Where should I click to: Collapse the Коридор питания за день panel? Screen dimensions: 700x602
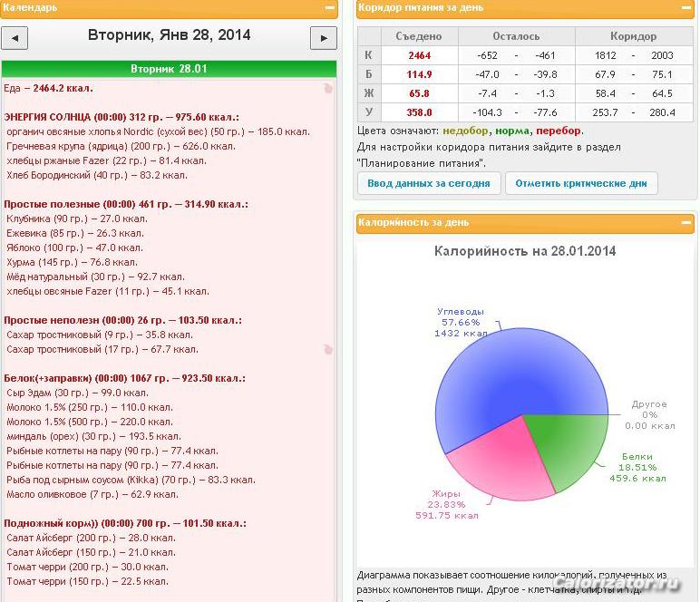pos(686,7)
